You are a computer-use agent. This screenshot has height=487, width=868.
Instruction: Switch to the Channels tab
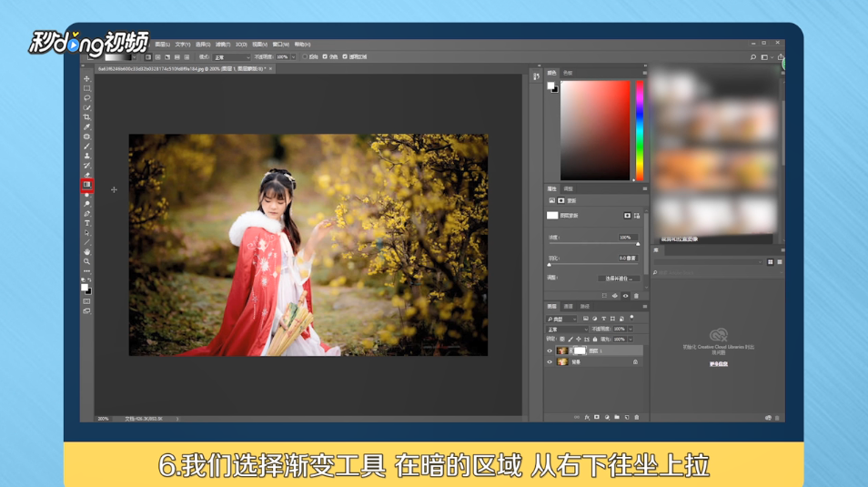pyautogui.click(x=568, y=307)
